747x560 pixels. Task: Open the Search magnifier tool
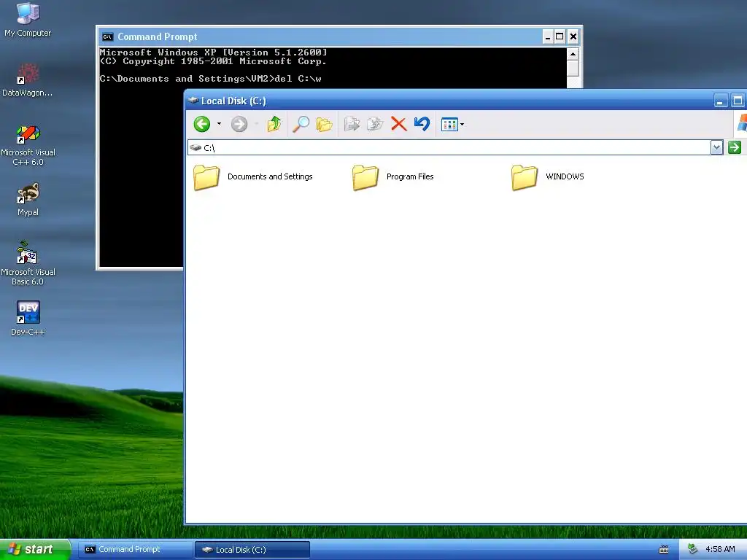pyautogui.click(x=301, y=124)
